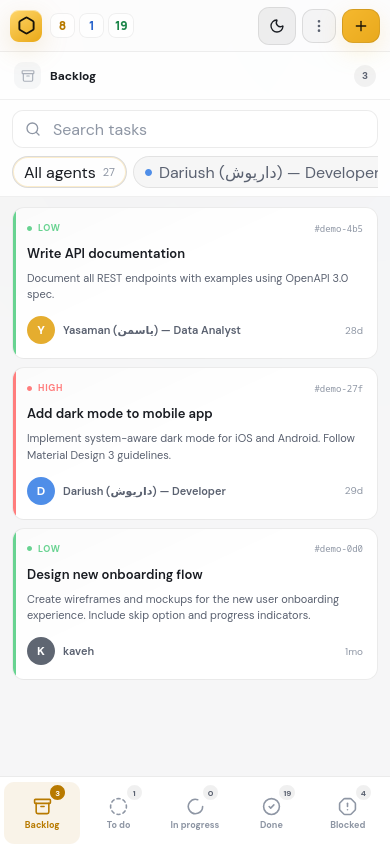
Task: Select the All agents filter chip
Action: pyautogui.click(x=69, y=172)
